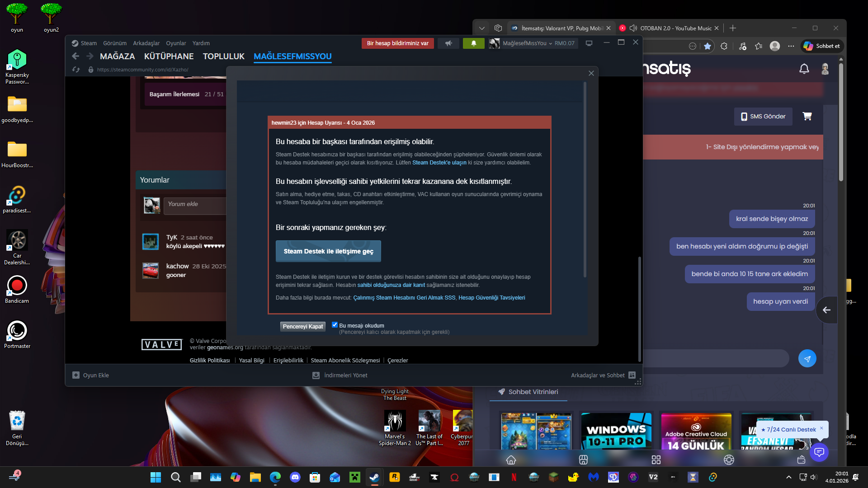Click the account warning dialog scrollbar

[585, 180]
